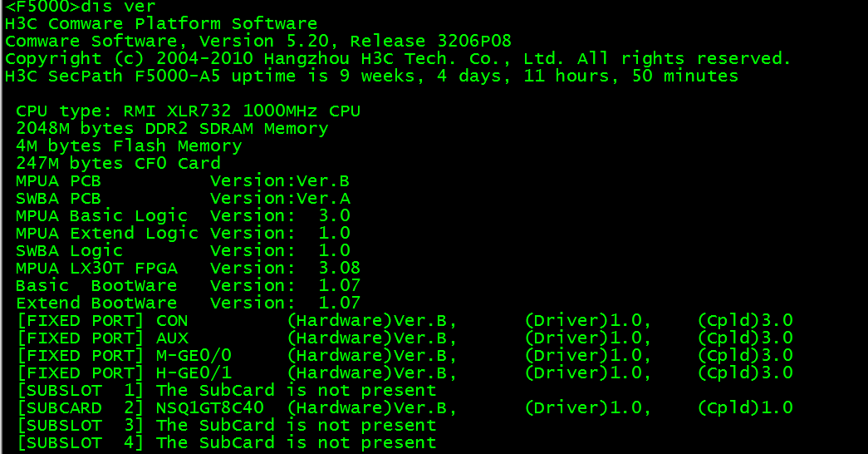Viewport: 868px width, 454px height.
Task: Click the 'SWBA Logic' version row
Action: point(183,250)
